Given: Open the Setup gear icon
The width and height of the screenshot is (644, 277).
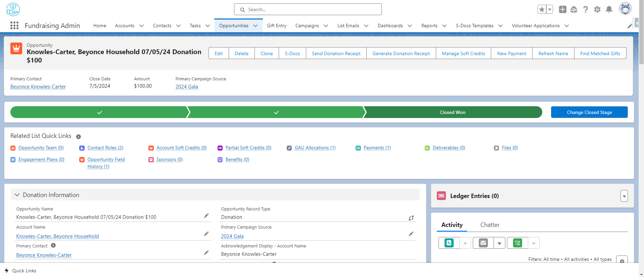Looking at the screenshot, I should pyautogui.click(x=597, y=9).
